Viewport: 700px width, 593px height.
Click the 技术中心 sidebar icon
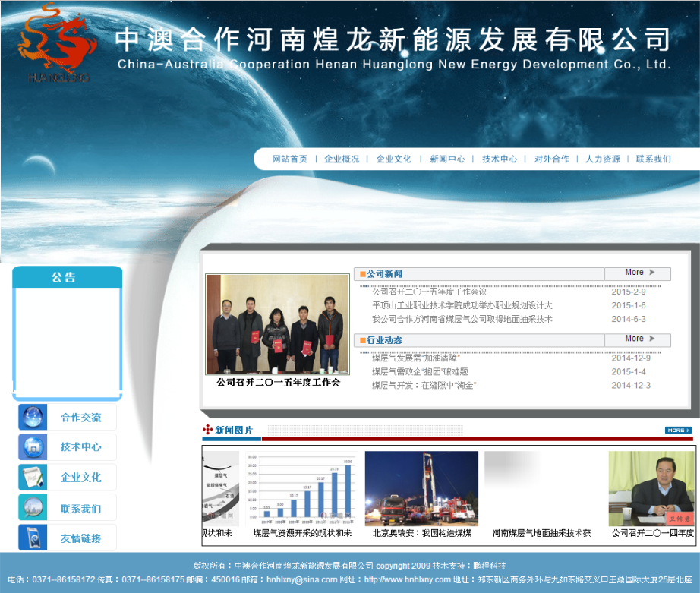(32, 447)
